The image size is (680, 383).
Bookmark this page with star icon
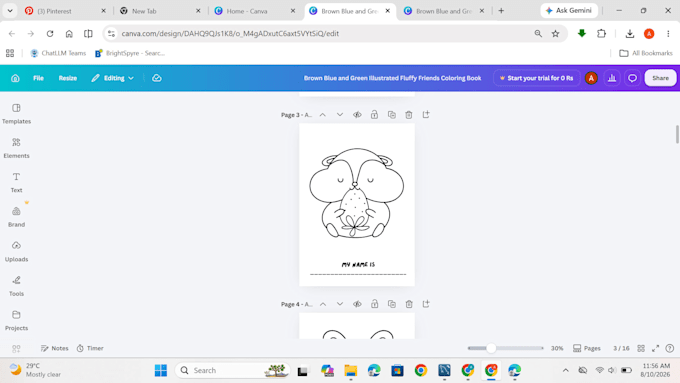[x=556, y=33]
